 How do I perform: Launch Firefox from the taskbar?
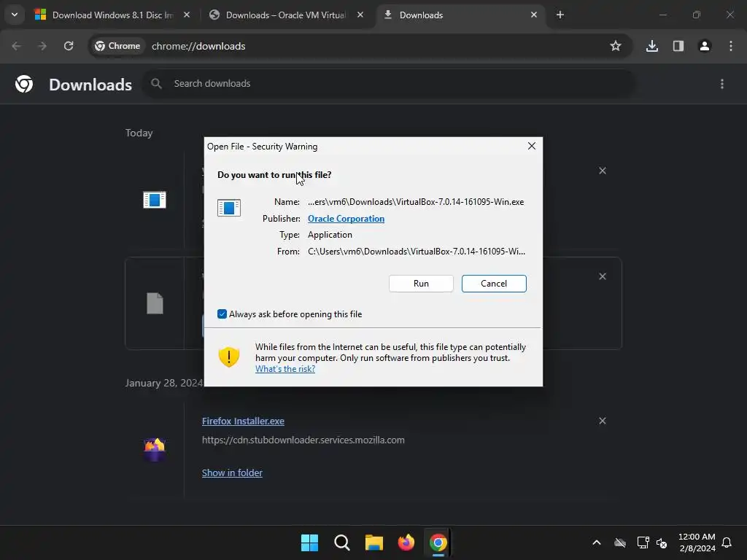[x=406, y=542]
